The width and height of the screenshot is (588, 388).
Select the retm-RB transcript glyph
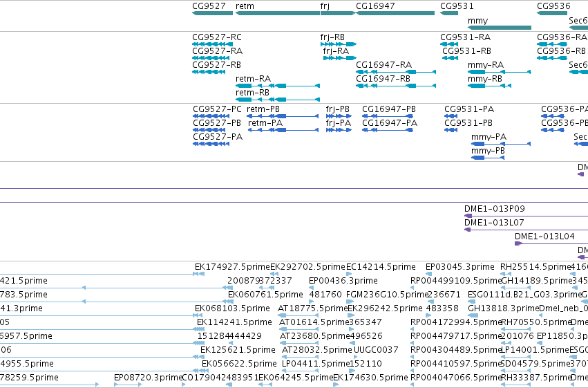278,100
